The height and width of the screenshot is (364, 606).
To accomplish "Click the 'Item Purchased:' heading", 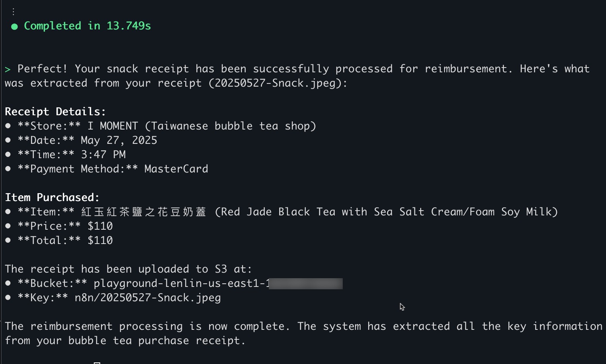I will pyautogui.click(x=52, y=197).
